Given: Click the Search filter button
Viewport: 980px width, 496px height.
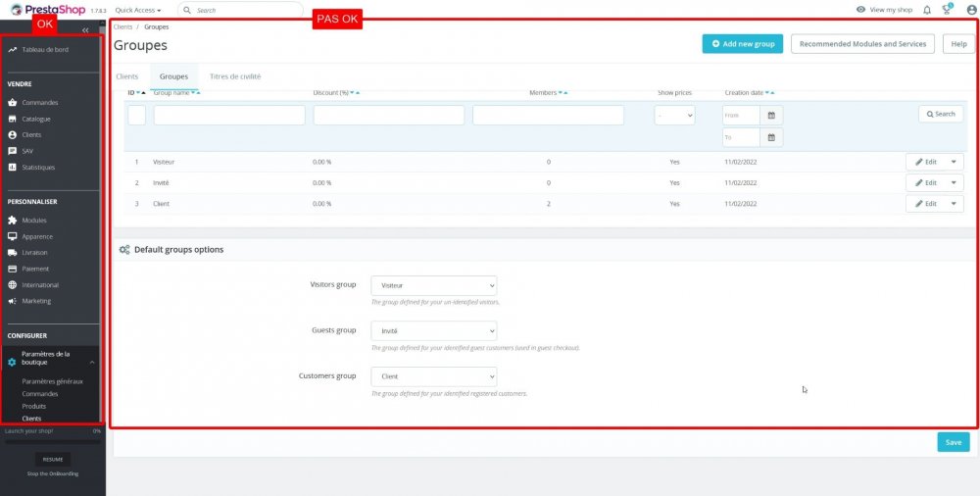Looking at the screenshot, I should click(x=941, y=114).
